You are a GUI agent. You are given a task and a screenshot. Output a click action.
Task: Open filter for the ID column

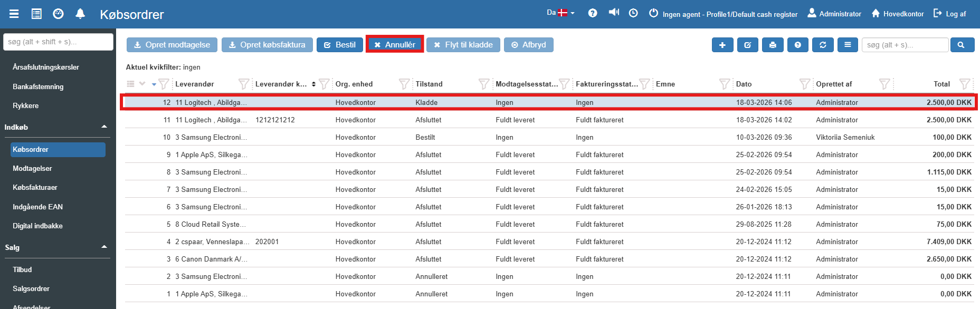164,84
